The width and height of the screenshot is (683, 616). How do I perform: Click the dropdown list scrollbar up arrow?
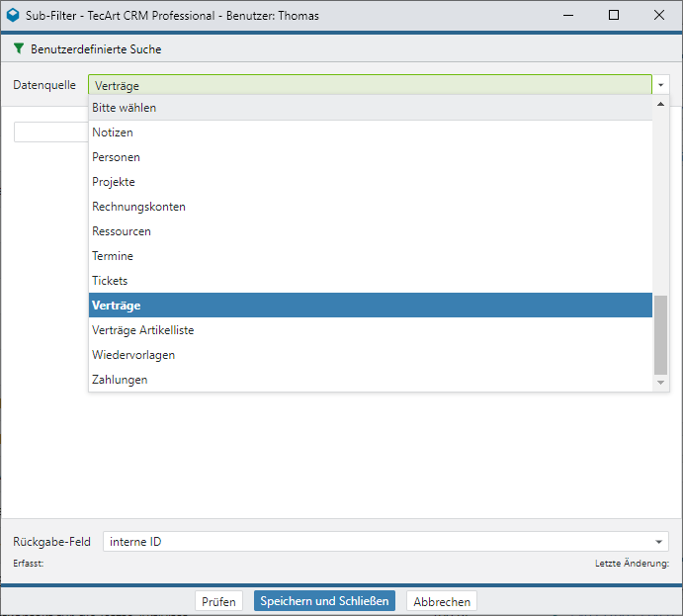pyautogui.click(x=661, y=104)
